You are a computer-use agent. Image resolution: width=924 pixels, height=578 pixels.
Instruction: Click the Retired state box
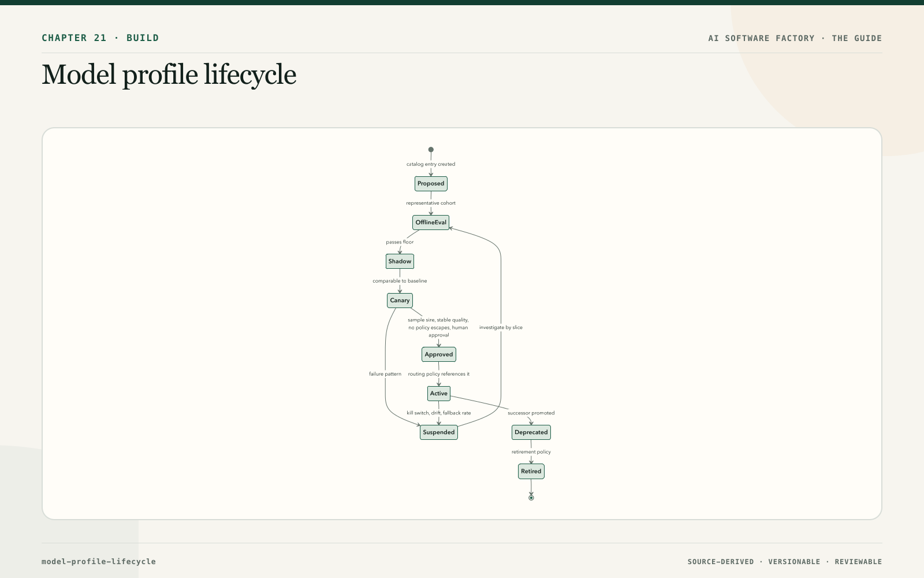pos(531,472)
